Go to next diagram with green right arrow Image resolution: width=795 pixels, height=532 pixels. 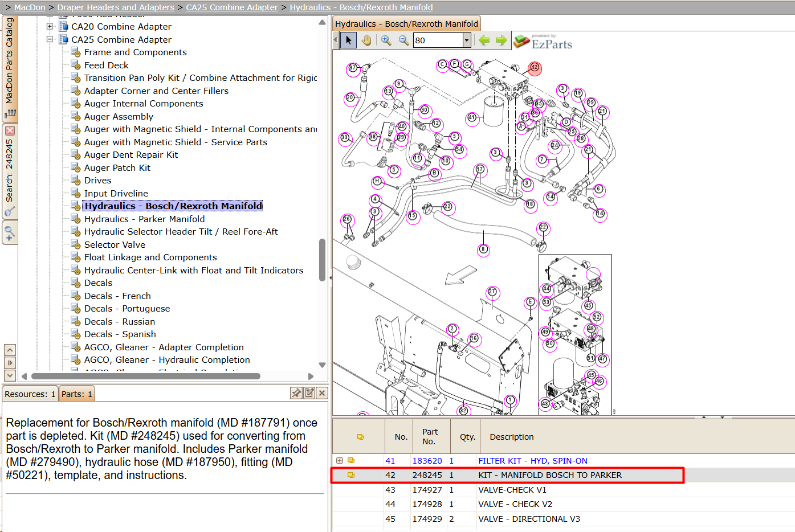502,40
